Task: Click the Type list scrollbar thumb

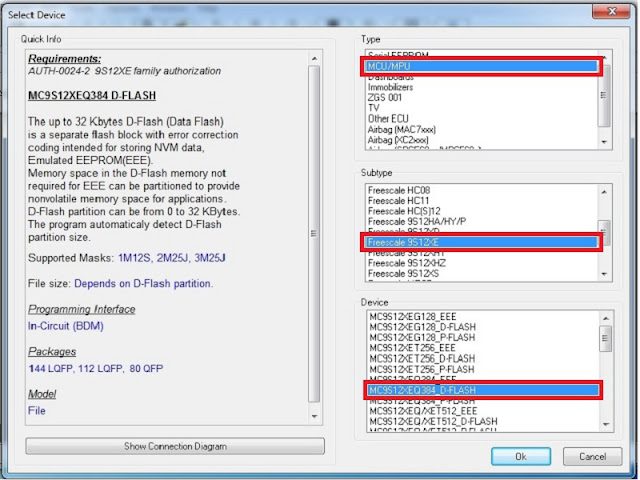Action: click(604, 95)
